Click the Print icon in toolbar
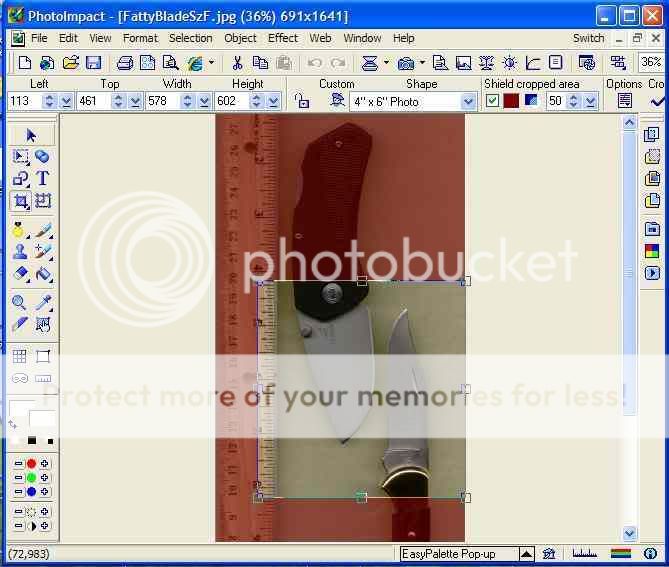669x567 pixels. point(125,63)
